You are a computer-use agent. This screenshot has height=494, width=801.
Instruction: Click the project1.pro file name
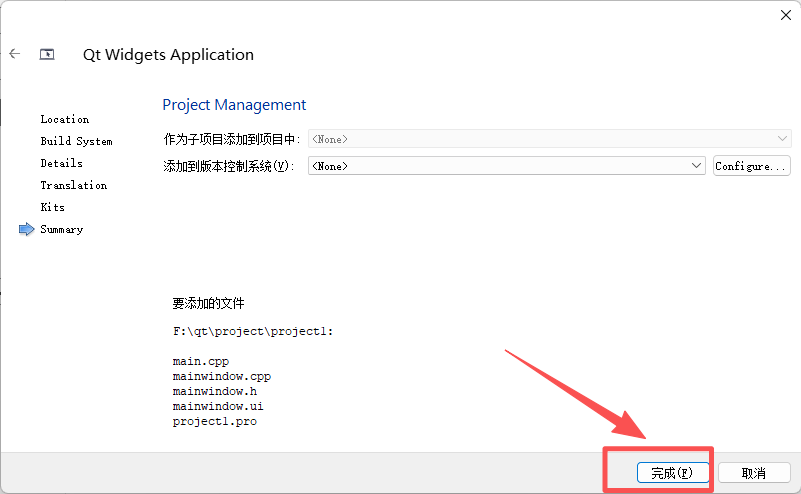215,421
